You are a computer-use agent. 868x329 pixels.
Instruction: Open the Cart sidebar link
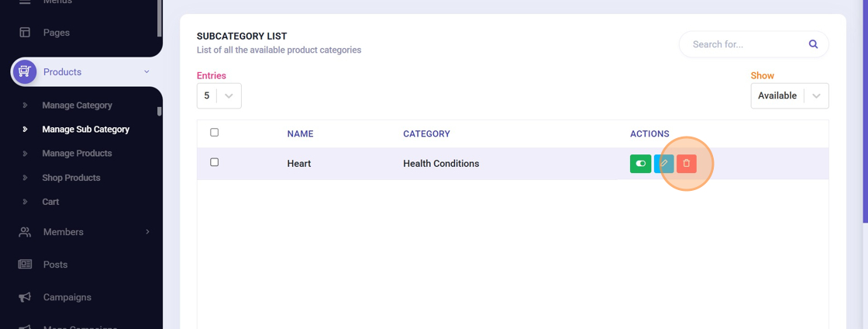[50, 202]
